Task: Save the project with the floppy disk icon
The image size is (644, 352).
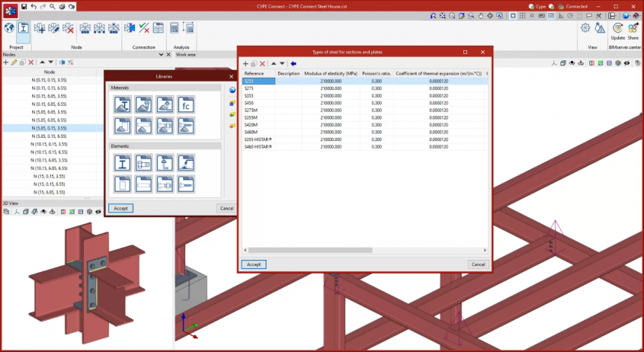Action: (24, 6)
